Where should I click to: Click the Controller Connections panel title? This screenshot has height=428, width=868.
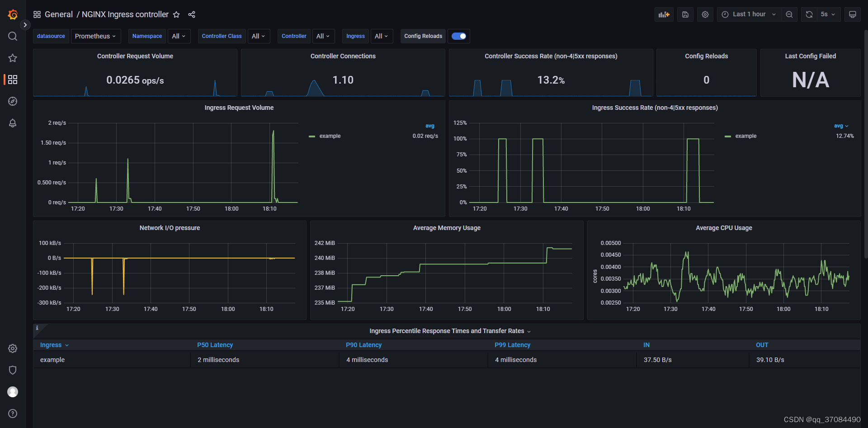click(343, 56)
